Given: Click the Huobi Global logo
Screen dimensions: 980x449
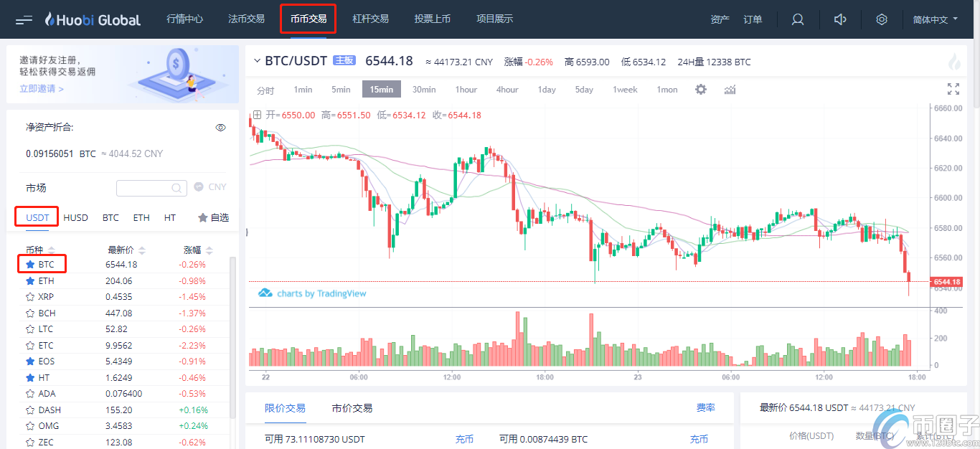Looking at the screenshot, I should click(x=93, y=19).
